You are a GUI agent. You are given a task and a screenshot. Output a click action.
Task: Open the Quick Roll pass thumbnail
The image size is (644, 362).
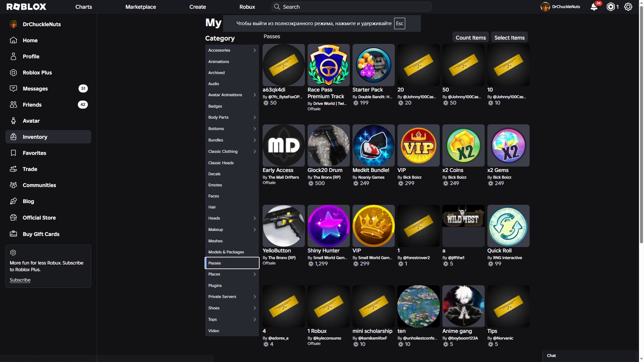508,226
